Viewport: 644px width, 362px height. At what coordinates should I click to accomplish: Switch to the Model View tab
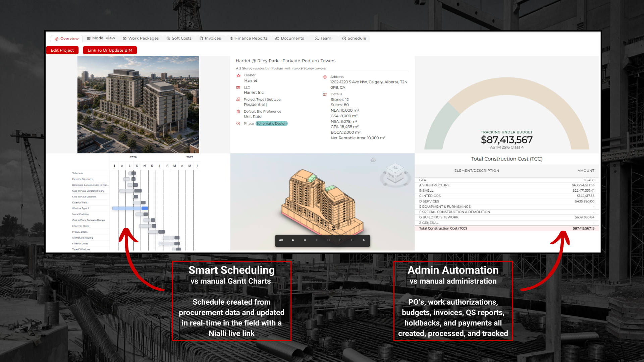click(101, 38)
